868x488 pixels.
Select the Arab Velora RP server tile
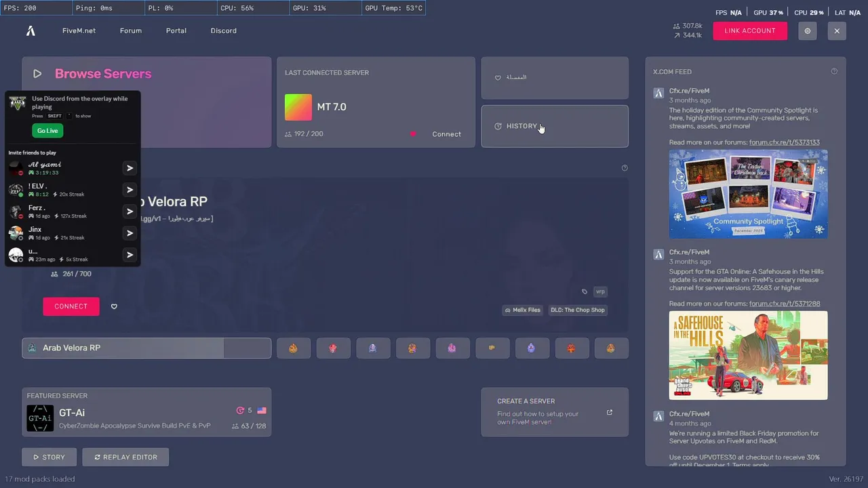pyautogui.click(x=146, y=348)
